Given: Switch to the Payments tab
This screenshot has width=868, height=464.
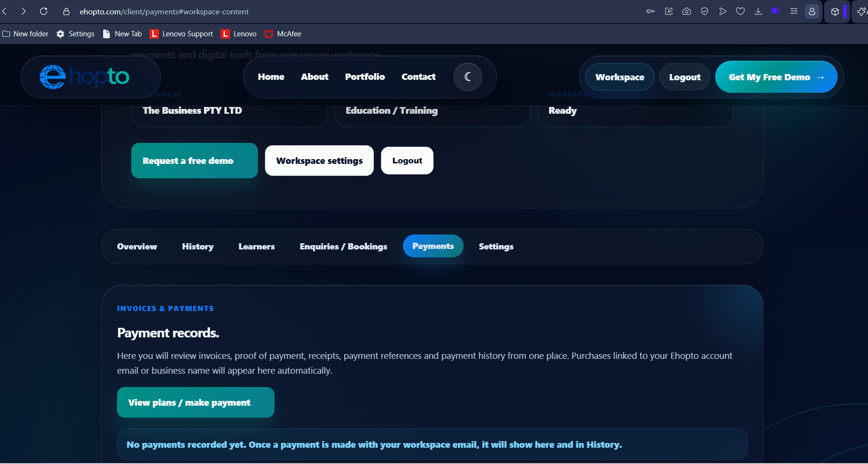Looking at the screenshot, I should [x=433, y=246].
